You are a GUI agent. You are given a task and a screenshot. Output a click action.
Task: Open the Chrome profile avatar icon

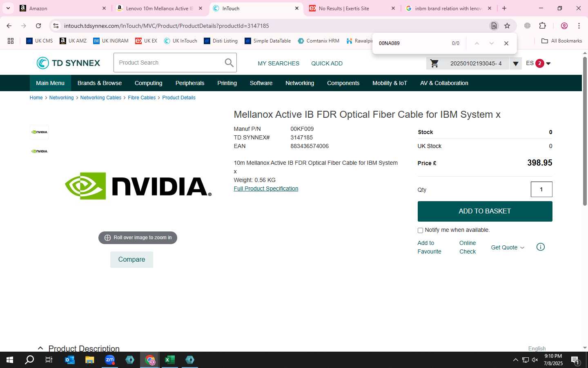point(564,26)
